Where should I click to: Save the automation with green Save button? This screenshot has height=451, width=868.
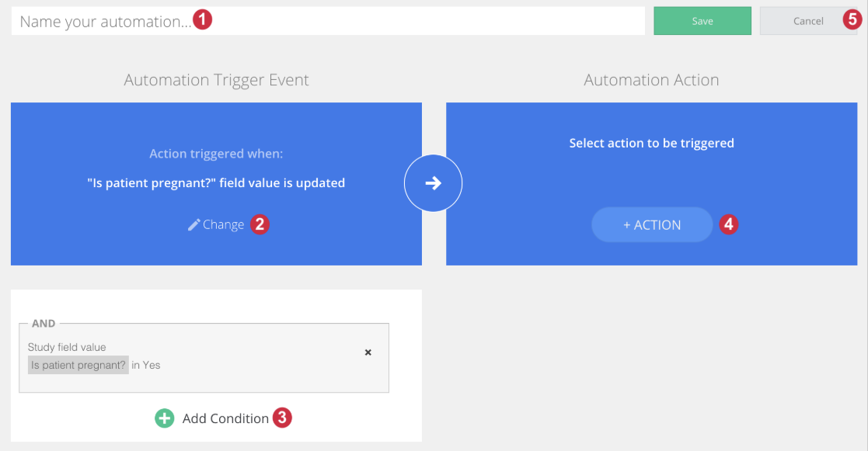click(x=702, y=21)
